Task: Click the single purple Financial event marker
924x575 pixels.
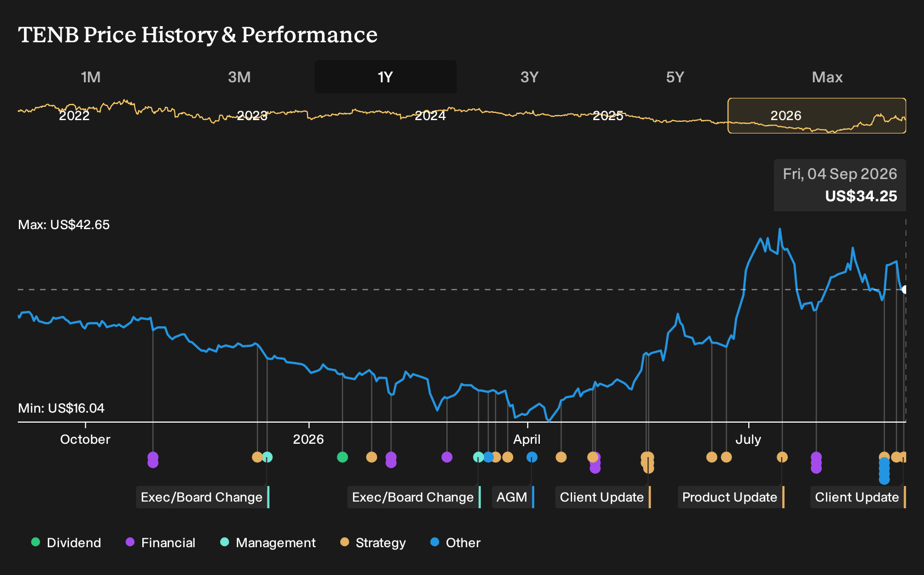Action: tap(447, 457)
